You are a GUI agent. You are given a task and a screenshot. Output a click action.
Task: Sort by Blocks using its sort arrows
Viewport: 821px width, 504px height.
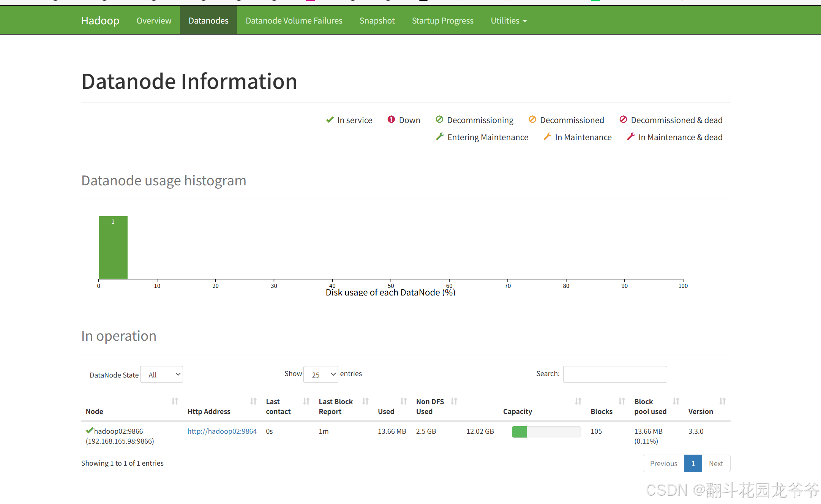622,401
